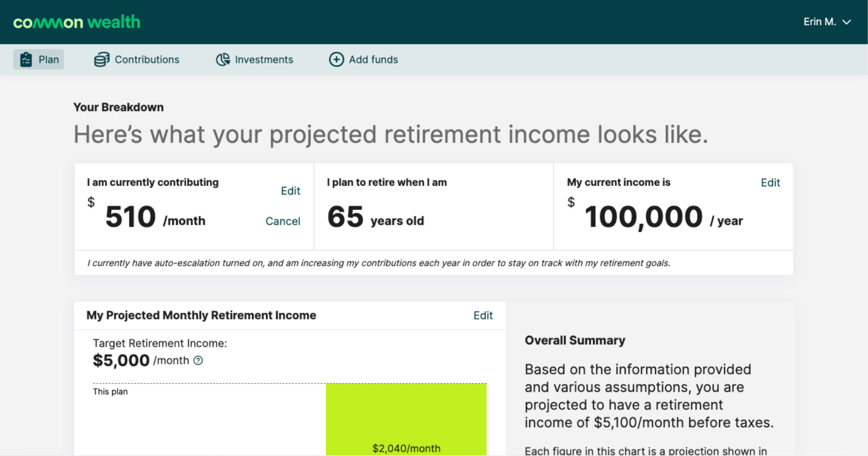868x456 pixels.
Task: Cancel the contribution edit
Action: pyautogui.click(x=283, y=221)
